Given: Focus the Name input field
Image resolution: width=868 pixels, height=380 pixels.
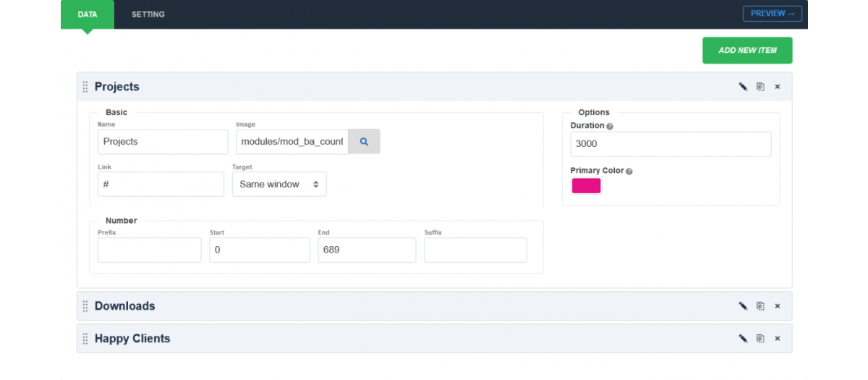Looking at the screenshot, I should point(163,142).
